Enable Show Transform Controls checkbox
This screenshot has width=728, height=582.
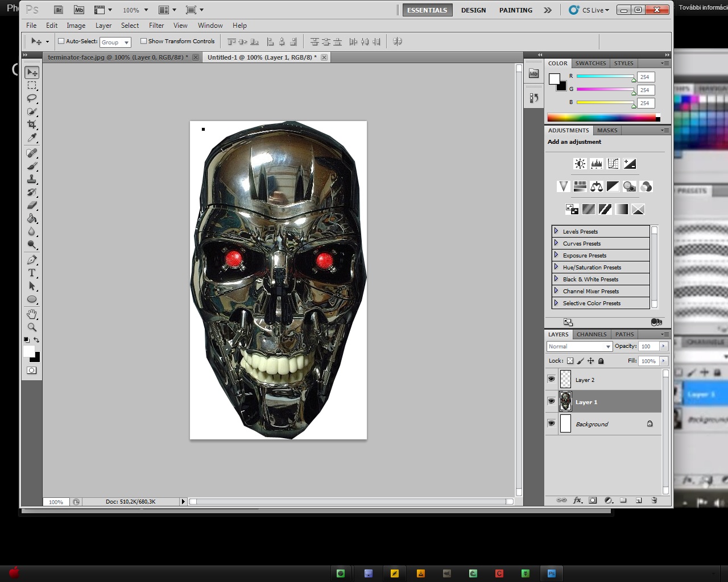143,41
